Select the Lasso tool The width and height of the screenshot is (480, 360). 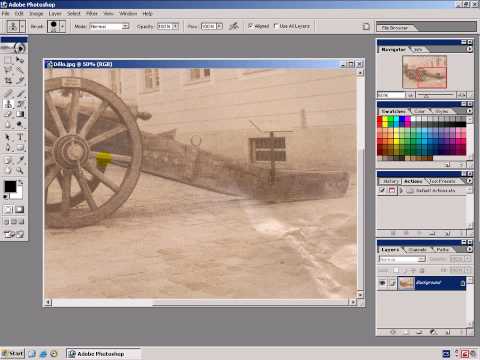point(8,70)
